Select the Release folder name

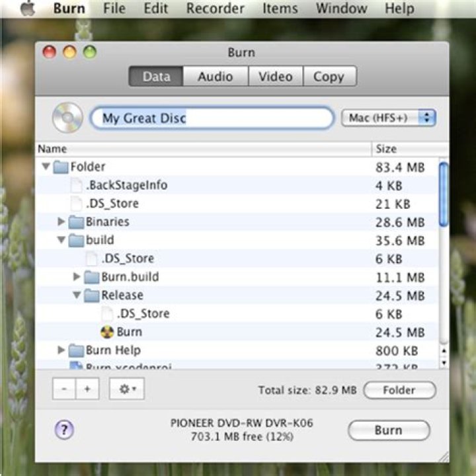[x=122, y=296]
